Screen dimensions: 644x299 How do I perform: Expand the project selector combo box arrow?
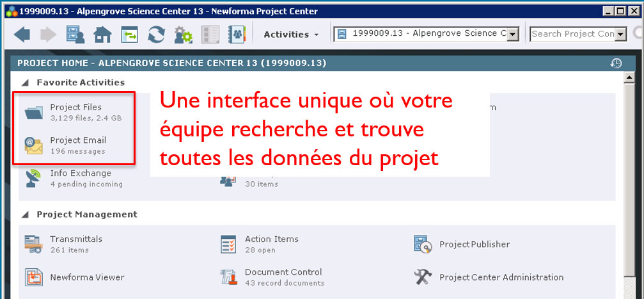click(x=512, y=35)
